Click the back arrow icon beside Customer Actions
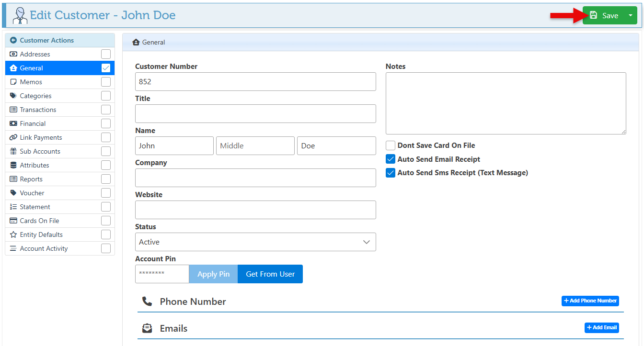The image size is (644, 346). point(13,41)
